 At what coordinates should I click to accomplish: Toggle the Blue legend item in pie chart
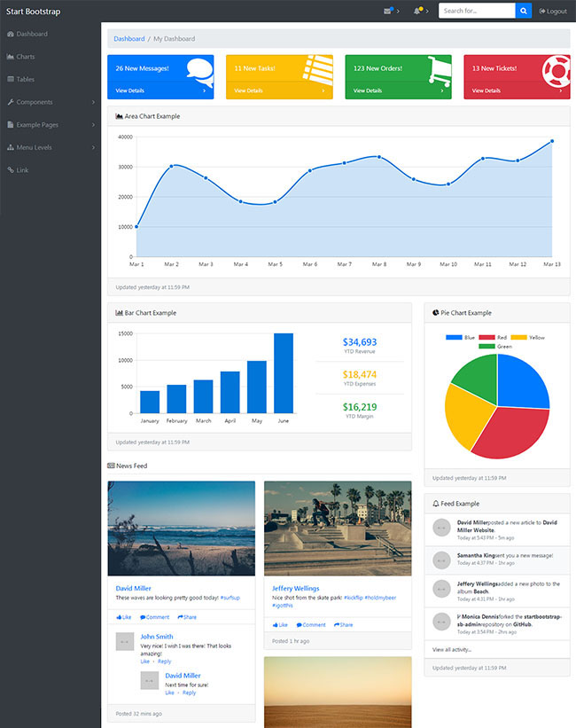461,338
